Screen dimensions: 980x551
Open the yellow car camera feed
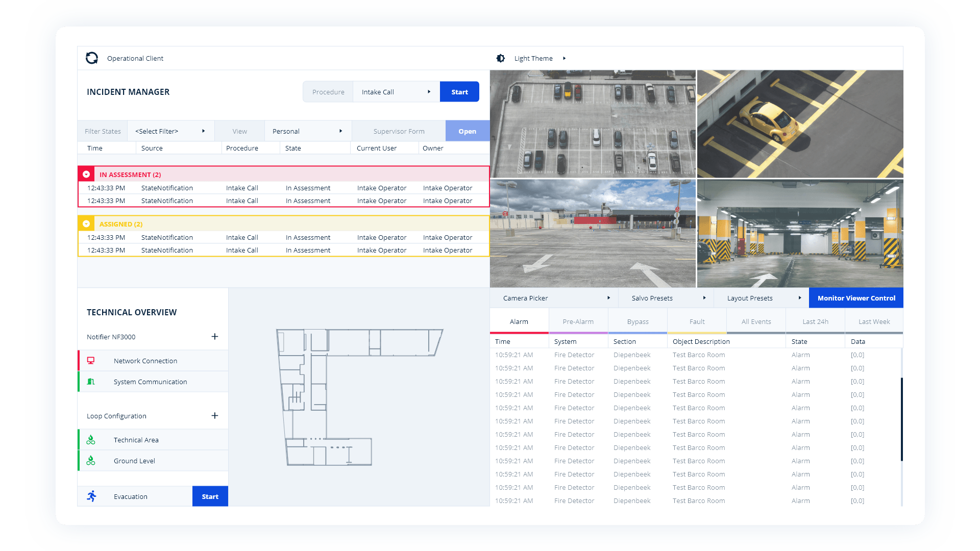click(x=800, y=124)
